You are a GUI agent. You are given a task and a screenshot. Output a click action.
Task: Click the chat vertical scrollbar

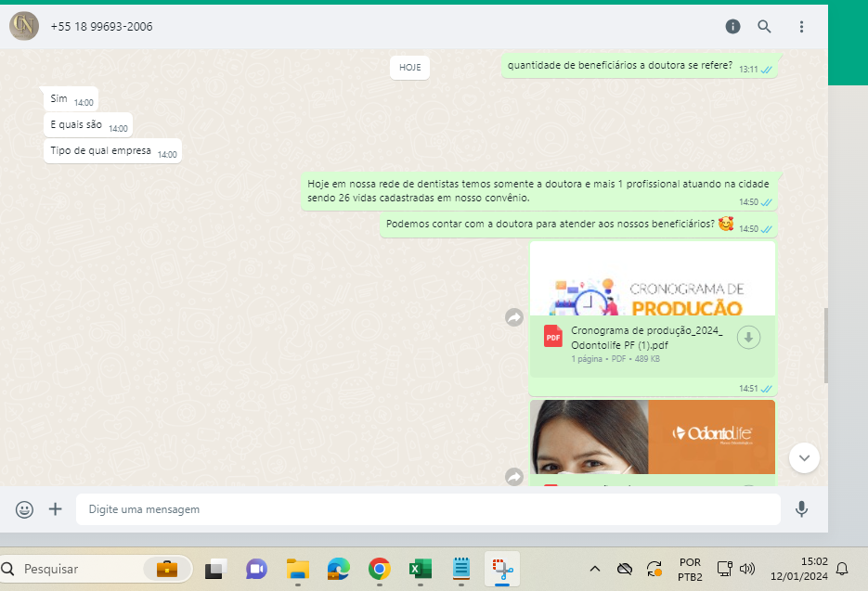pyautogui.click(x=824, y=343)
